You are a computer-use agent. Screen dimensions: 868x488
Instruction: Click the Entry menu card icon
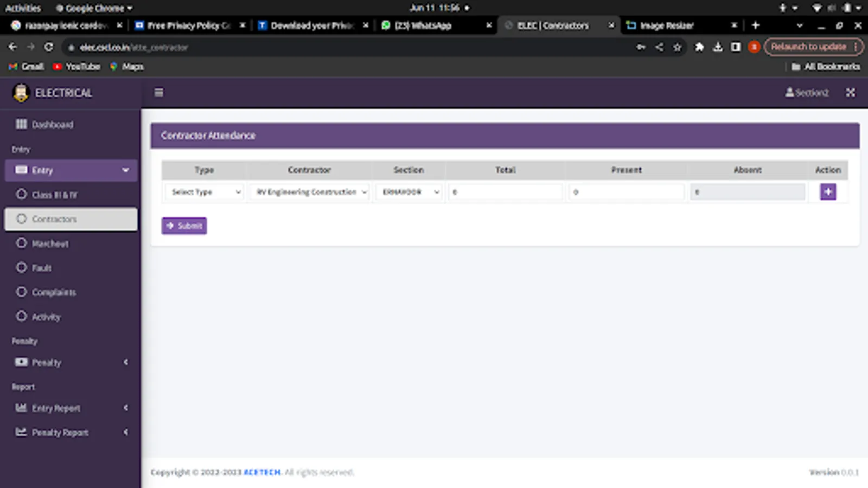click(x=21, y=170)
